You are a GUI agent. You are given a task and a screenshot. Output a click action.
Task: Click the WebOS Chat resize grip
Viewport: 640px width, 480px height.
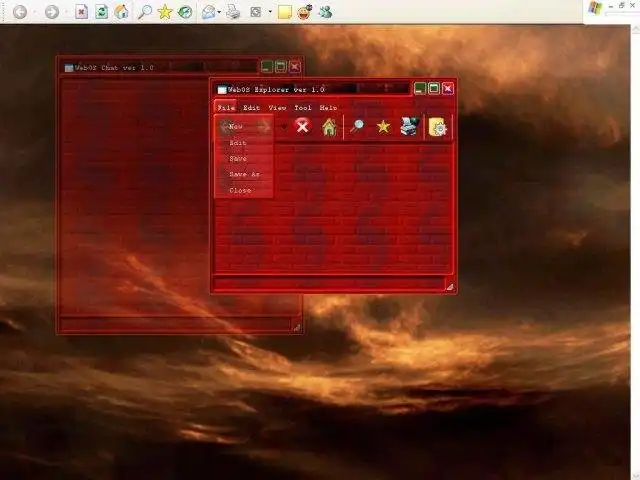pyautogui.click(x=297, y=328)
